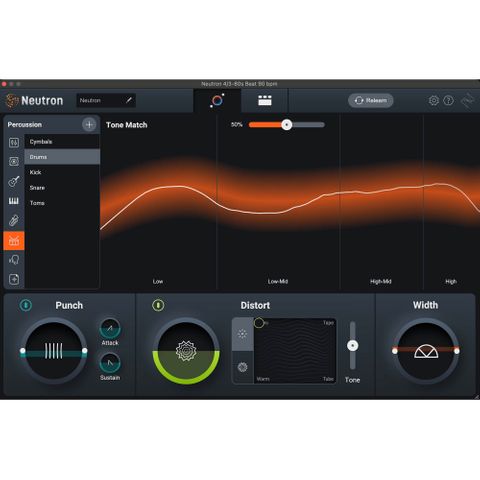This screenshot has height=480, width=480.
Task: Click the left handle of the Width dial
Action: [x=395, y=350]
